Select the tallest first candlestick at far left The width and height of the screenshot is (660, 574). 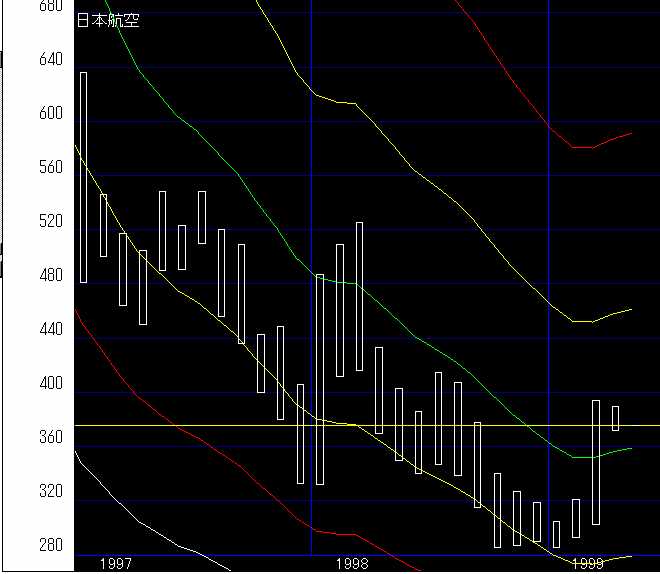coord(84,177)
